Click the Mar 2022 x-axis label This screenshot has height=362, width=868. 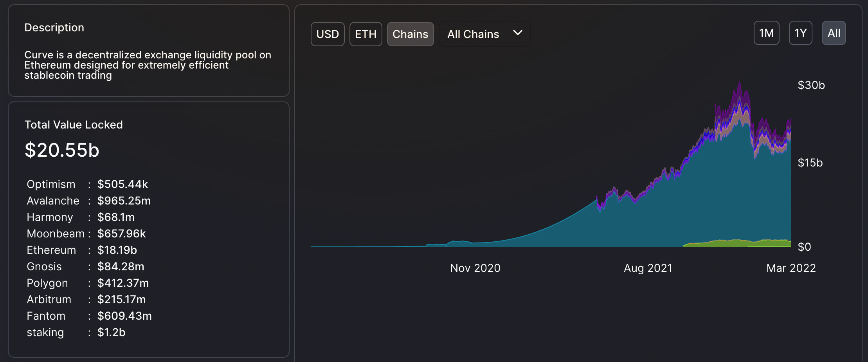click(x=791, y=268)
